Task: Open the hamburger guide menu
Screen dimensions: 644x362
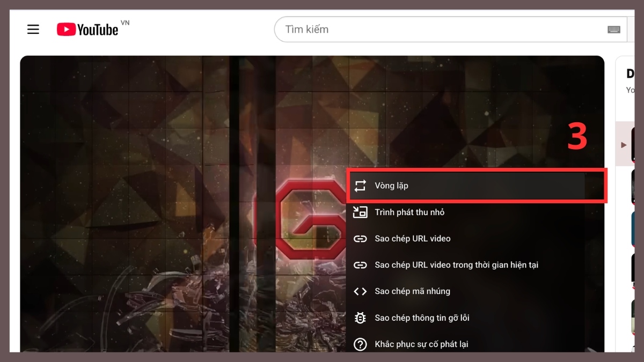Action: pos(33,29)
